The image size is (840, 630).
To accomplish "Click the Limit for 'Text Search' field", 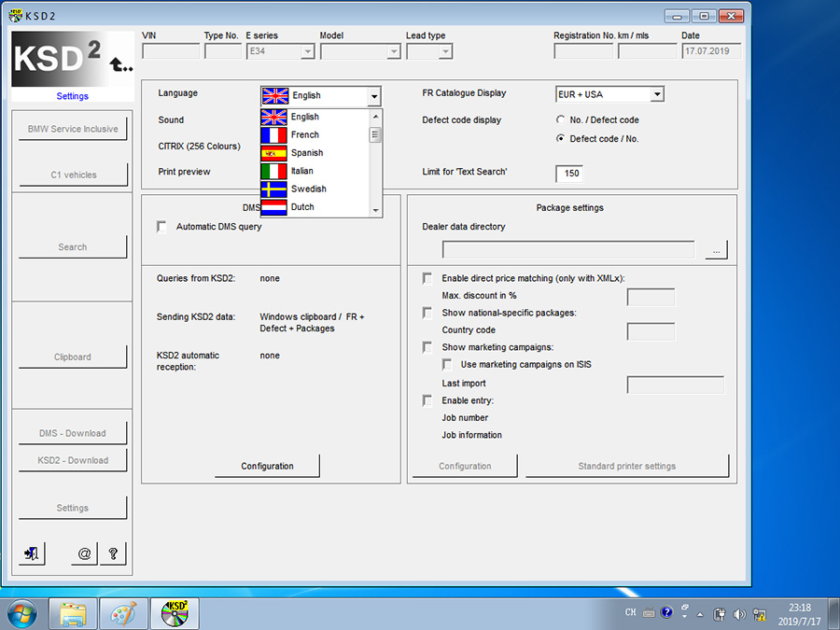I will [569, 174].
